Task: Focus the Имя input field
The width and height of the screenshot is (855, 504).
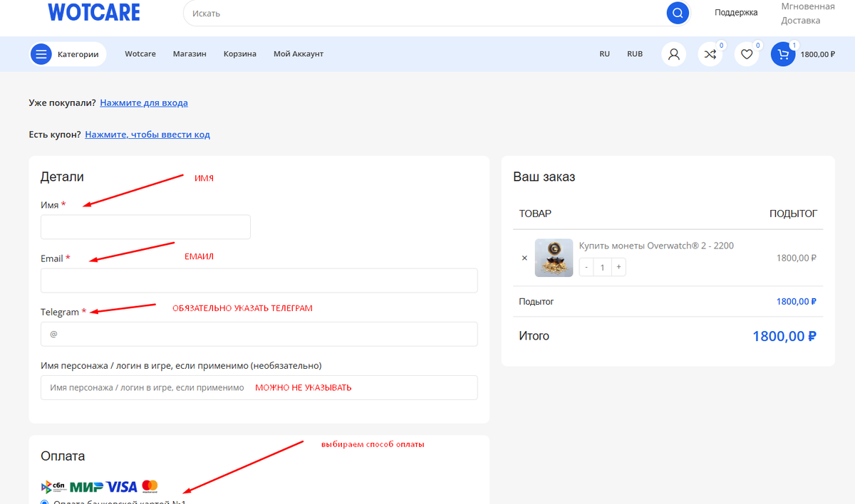Action: click(x=145, y=227)
